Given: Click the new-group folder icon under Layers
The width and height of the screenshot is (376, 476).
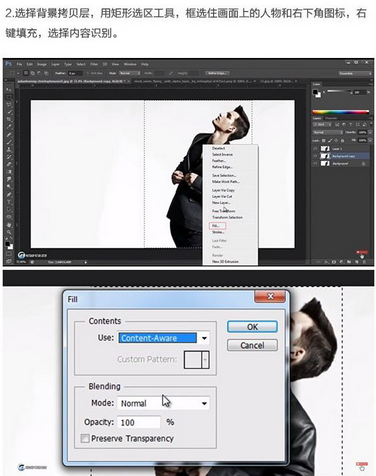Looking at the screenshot, I should pos(349,262).
